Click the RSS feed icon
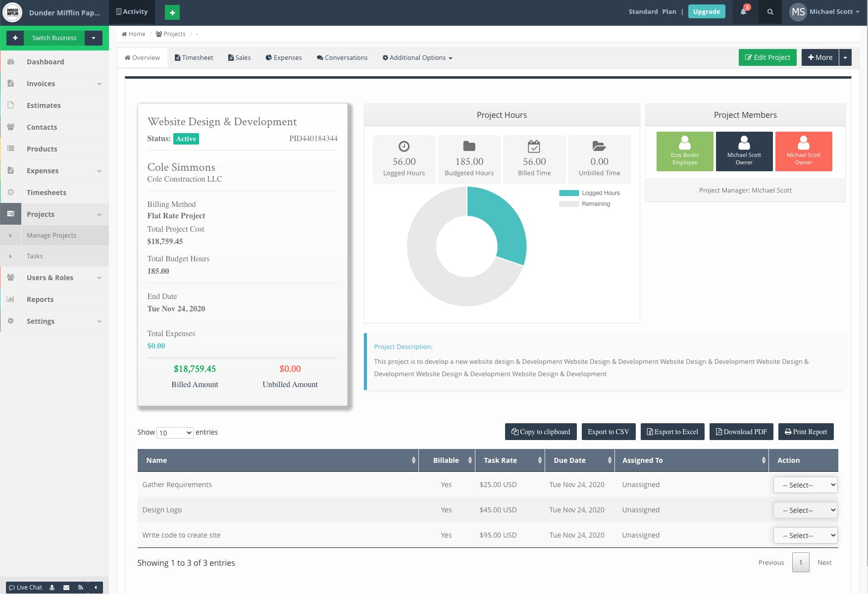Viewport: 868px width, 594px height. [x=80, y=588]
